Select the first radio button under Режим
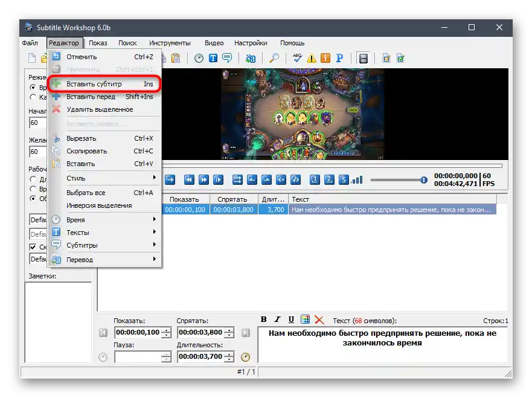This screenshot has width=532, height=398. pos(33,88)
